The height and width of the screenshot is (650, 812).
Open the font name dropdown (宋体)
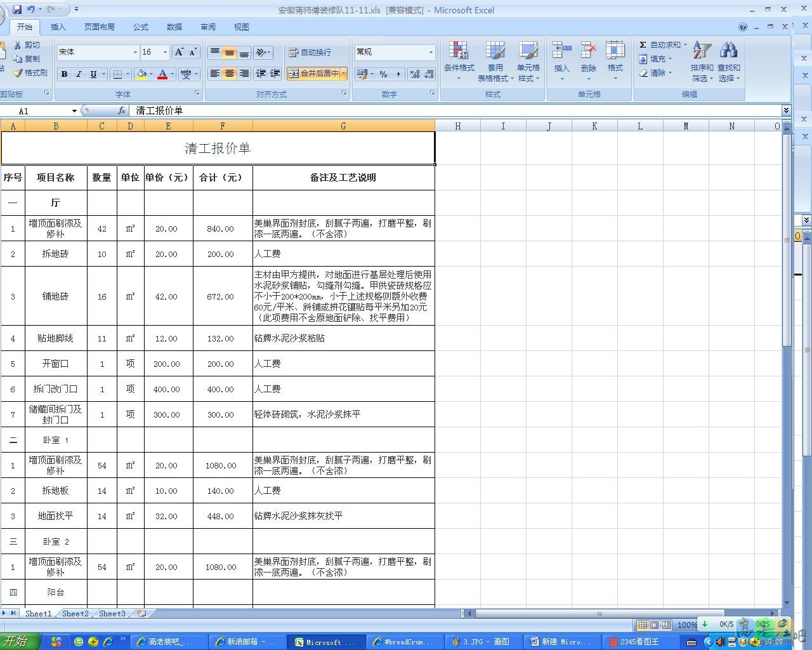pyautogui.click(x=135, y=52)
